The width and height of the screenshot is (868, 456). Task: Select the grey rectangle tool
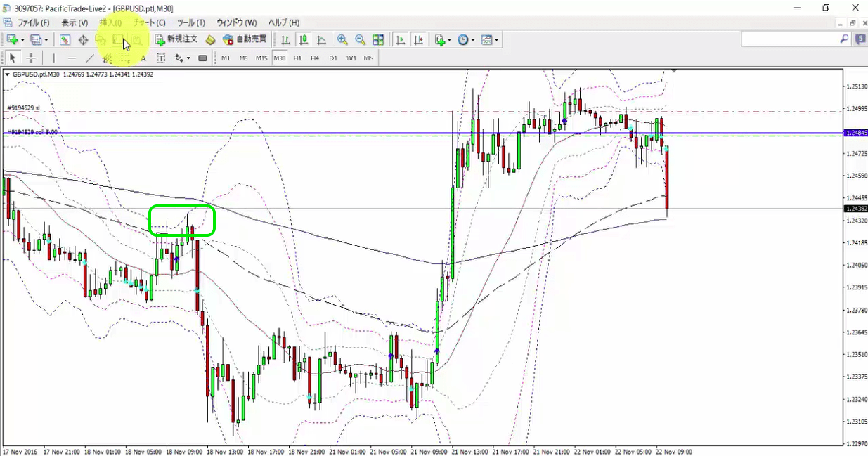point(202,58)
